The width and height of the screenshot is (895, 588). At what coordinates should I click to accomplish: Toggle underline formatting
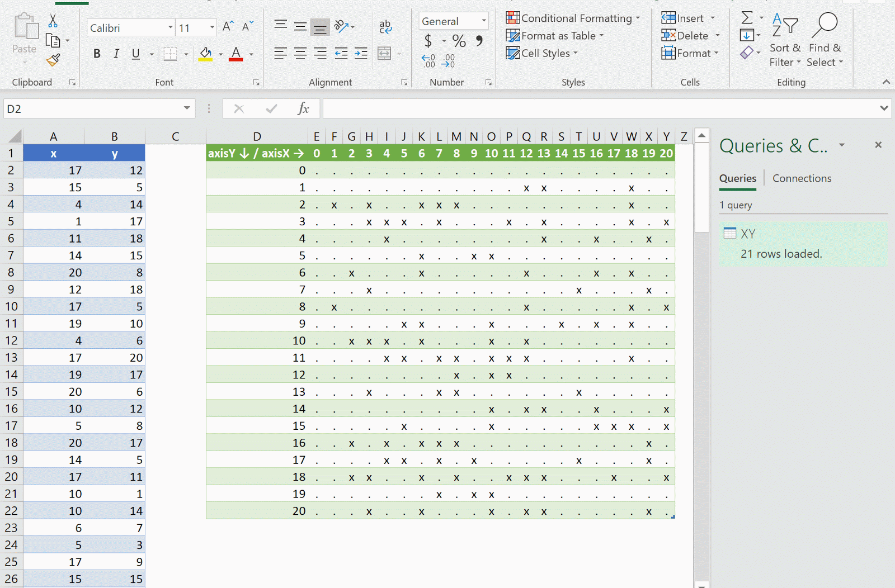[x=135, y=54]
